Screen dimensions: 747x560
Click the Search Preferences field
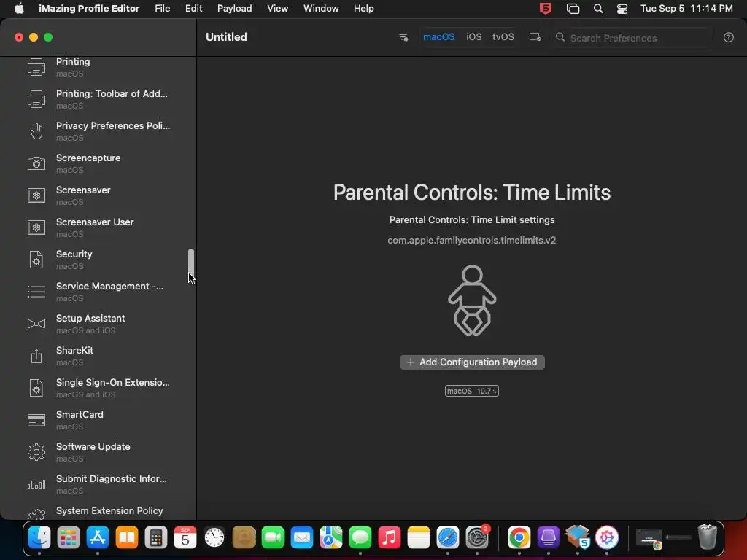point(633,38)
